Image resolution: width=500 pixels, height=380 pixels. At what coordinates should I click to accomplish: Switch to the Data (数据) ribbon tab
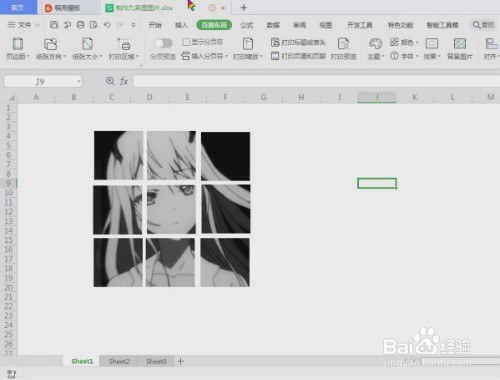tap(273, 25)
